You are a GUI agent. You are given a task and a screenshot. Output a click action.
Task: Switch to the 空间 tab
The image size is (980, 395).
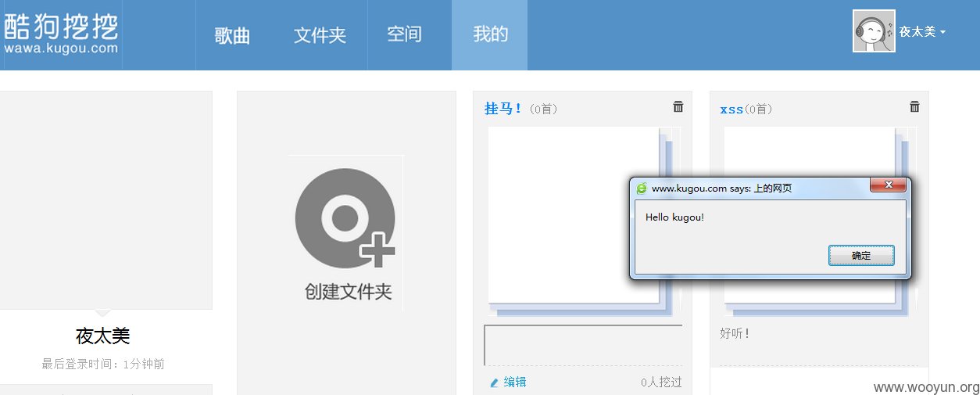pos(404,34)
